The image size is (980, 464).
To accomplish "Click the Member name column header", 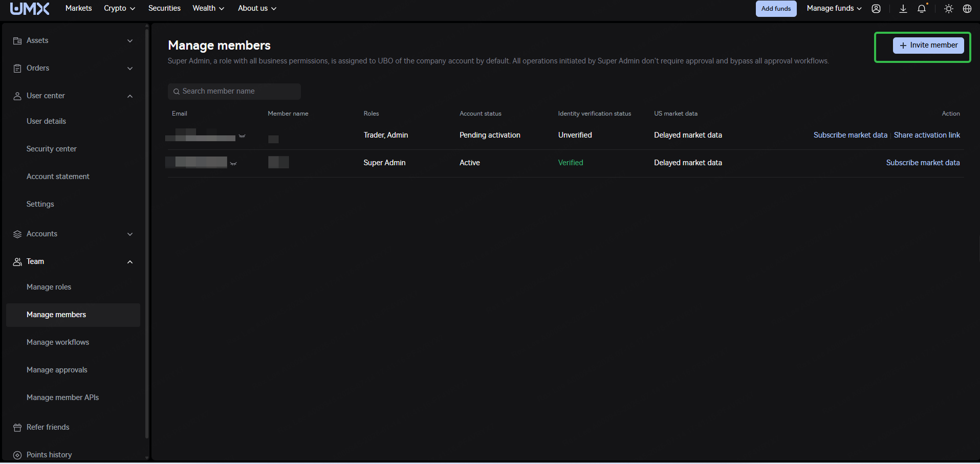I will tap(288, 114).
